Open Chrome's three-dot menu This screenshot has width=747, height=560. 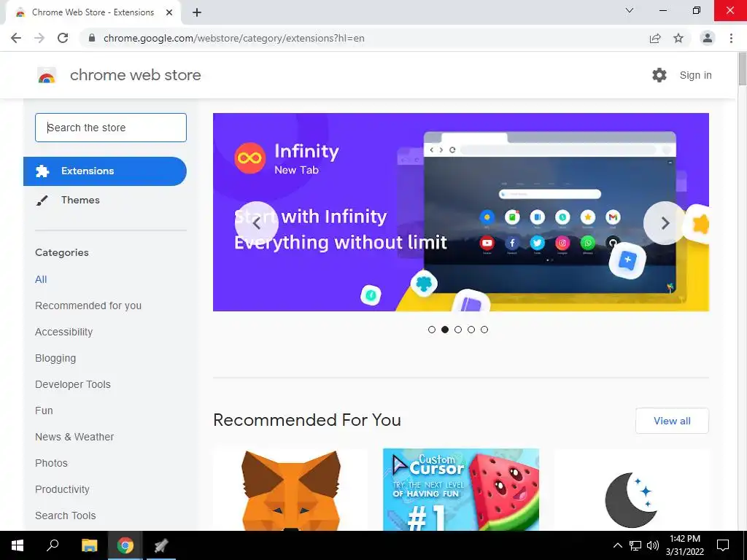[731, 38]
